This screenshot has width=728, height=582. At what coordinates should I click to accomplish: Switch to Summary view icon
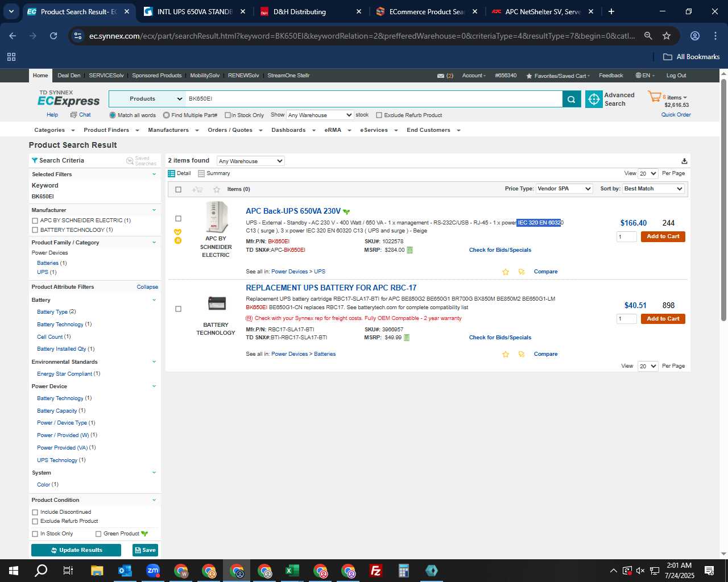click(201, 173)
